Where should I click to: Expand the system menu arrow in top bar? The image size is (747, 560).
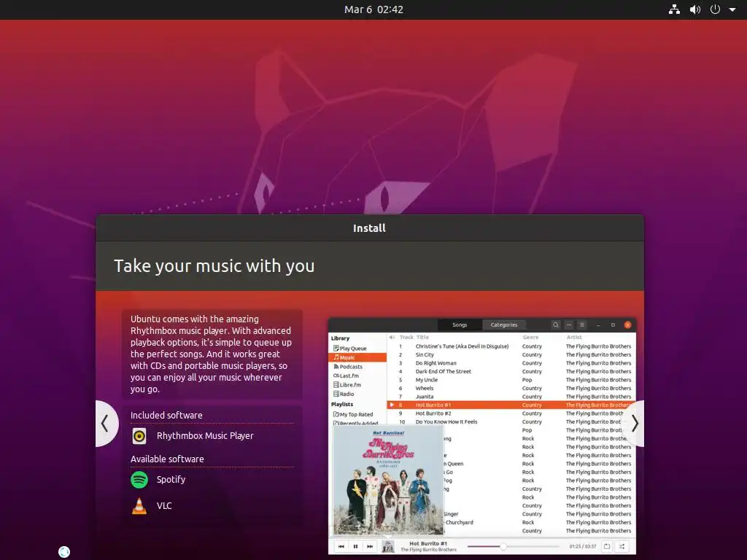pyautogui.click(x=732, y=9)
